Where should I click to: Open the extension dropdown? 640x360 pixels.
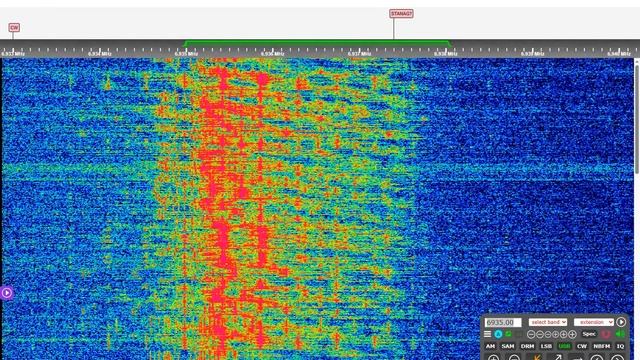tap(594, 322)
